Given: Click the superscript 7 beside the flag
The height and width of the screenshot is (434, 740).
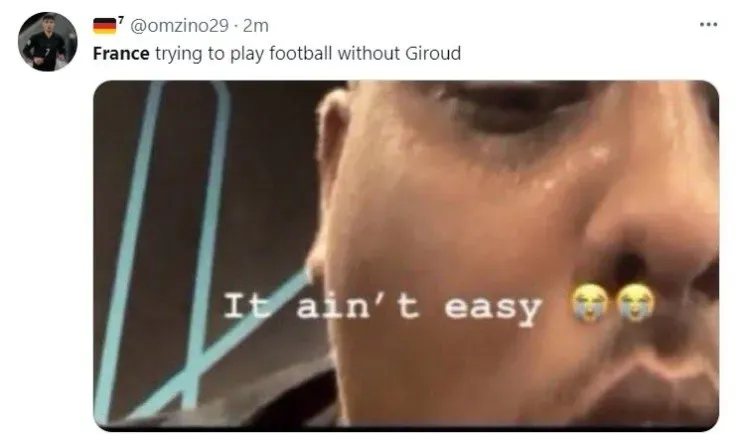Looking at the screenshot, I should 121,20.
